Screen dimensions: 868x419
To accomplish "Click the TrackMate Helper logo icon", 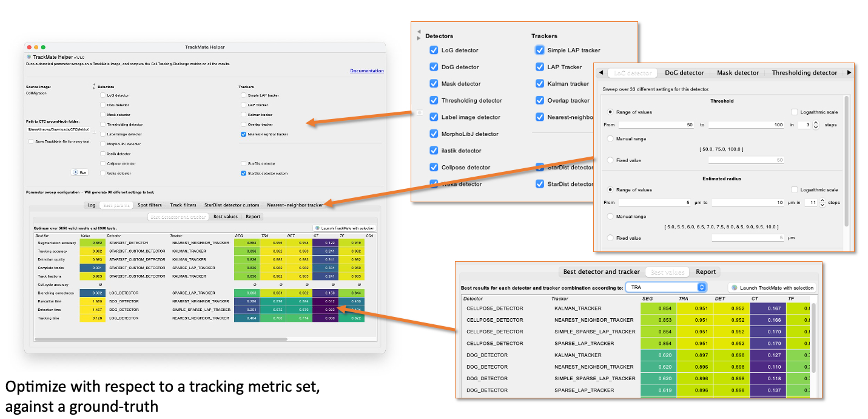I will coord(29,56).
